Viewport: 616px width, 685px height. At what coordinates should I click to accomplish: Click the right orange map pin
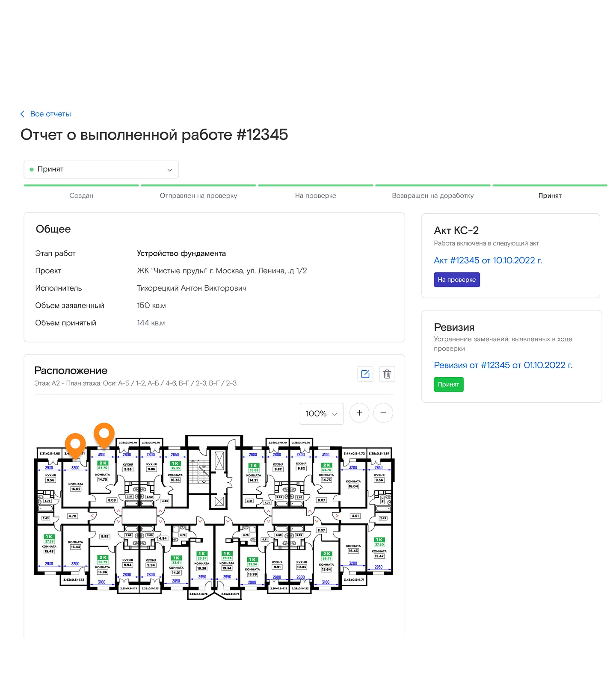pyautogui.click(x=104, y=433)
